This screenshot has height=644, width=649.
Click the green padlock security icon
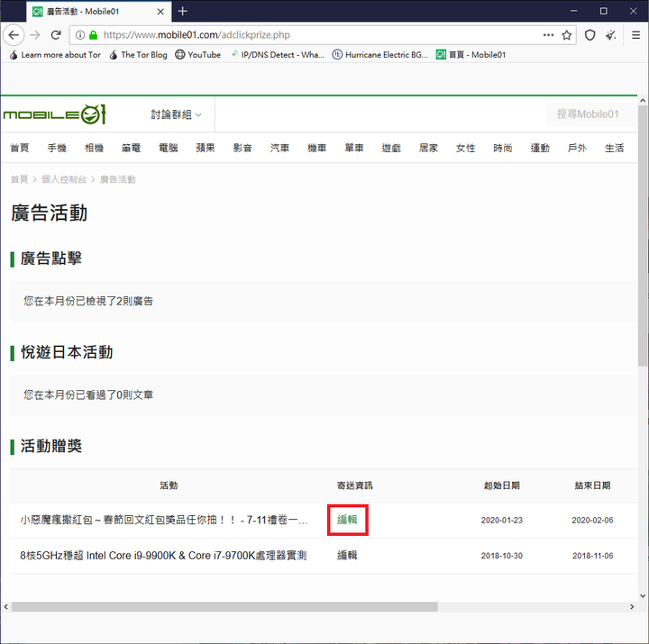(94, 35)
